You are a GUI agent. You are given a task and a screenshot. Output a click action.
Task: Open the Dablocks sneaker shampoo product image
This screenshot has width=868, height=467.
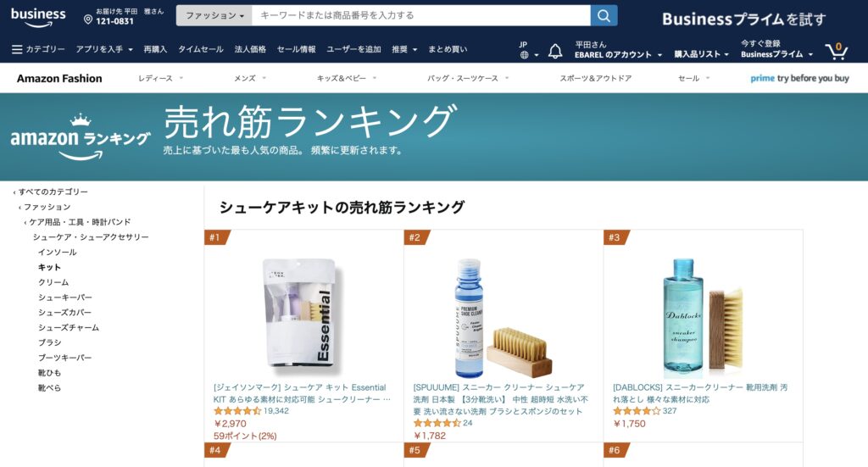point(703,318)
